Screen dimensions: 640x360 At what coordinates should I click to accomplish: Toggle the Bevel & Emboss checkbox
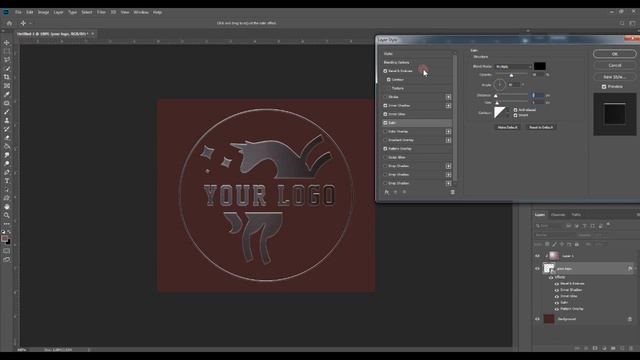pyautogui.click(x=385, y=71)
